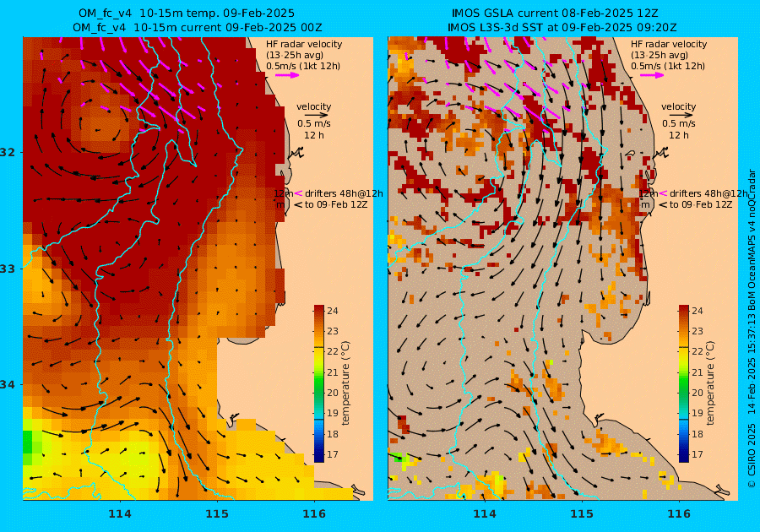Click the black velocity scale arrow, right map
This screenshot has height=532, width=760.
(681, 116)
